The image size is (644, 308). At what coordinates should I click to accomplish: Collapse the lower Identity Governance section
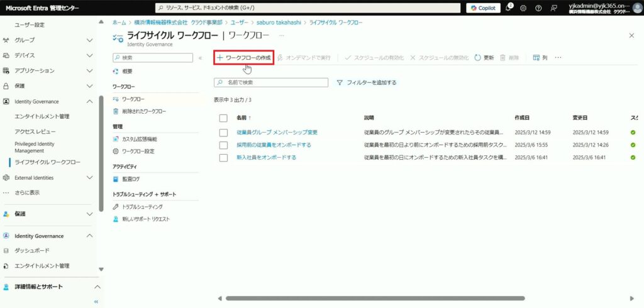89,236
